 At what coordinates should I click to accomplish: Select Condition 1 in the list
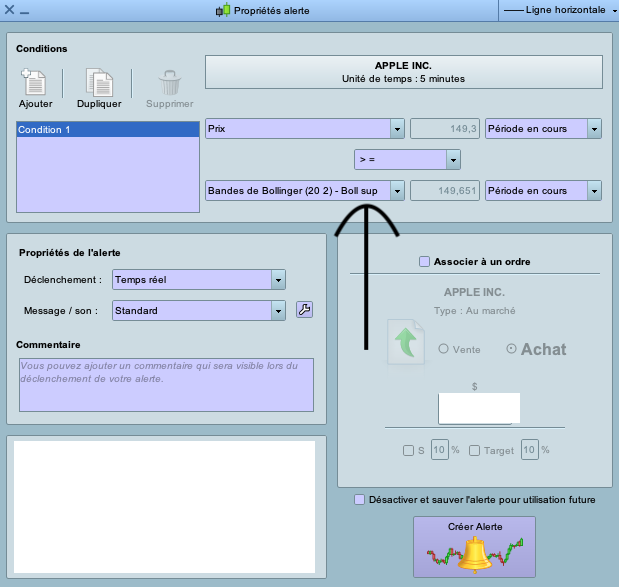click(108, 129)
